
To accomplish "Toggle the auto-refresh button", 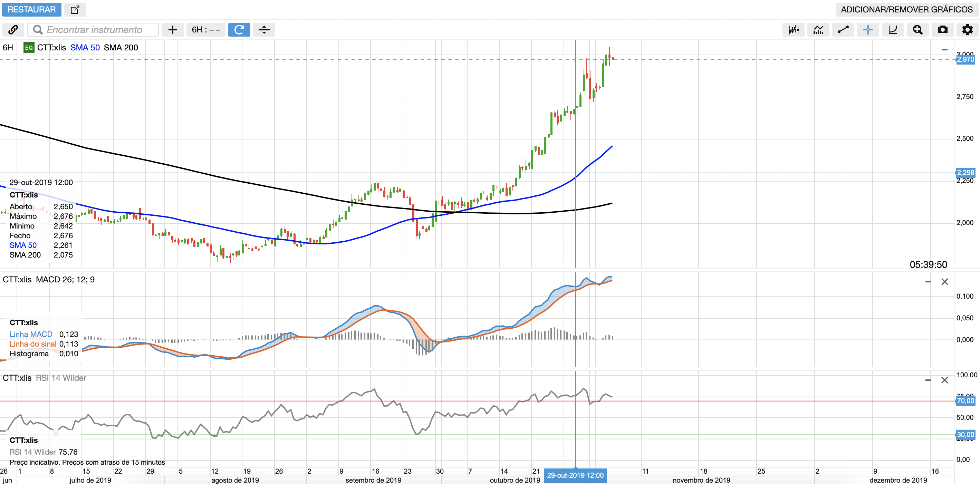I will (239, 30).
